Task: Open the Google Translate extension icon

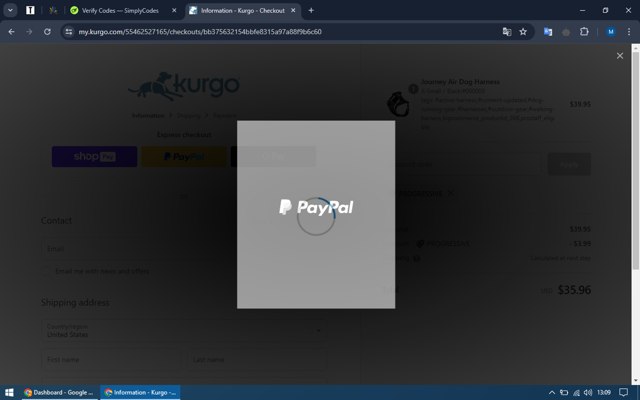Action: (x=548, y=32)
